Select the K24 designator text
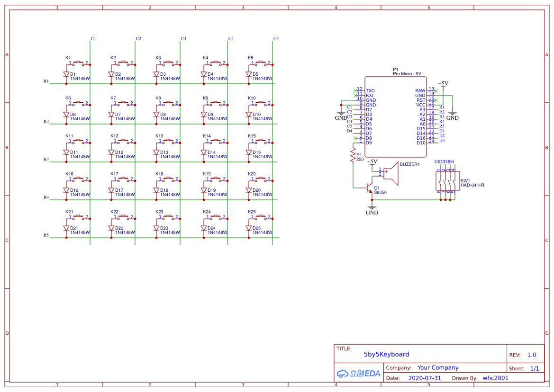This screenshot has width=554, height=392. (x=207, y=212)
